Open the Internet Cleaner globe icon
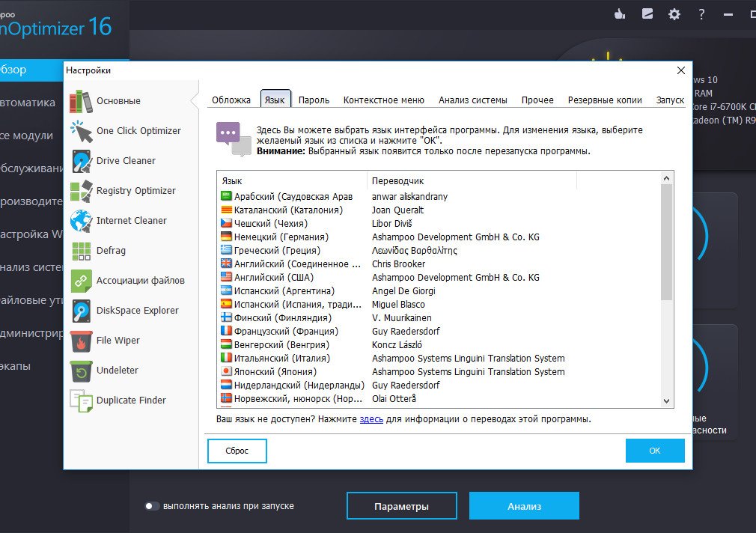The height and width of the screenshot is (533, 756). coord(81,220)
